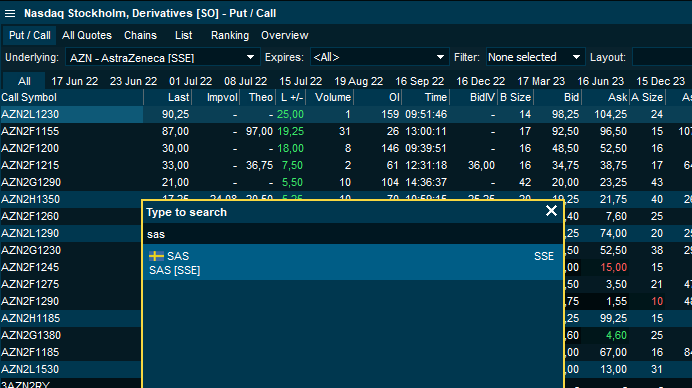Open the Filter None selected dropdown
Image resolution: width=692 pixels, height=388 pixels.
535,57
